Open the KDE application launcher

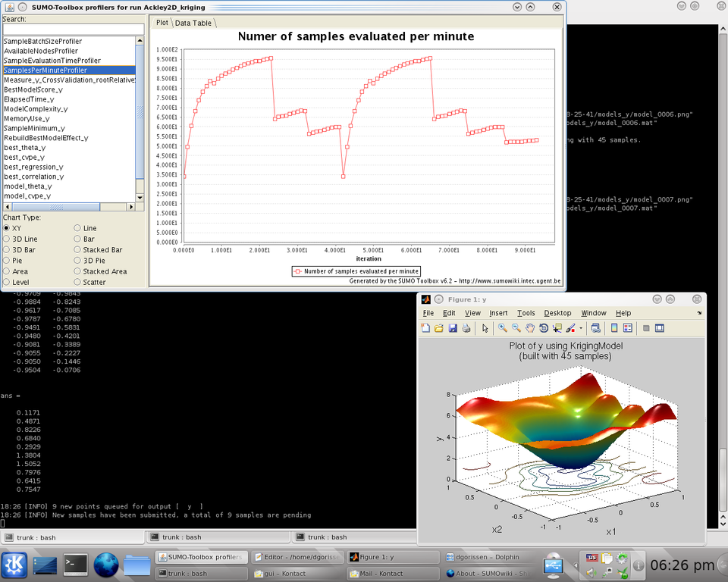coord(15,565)
